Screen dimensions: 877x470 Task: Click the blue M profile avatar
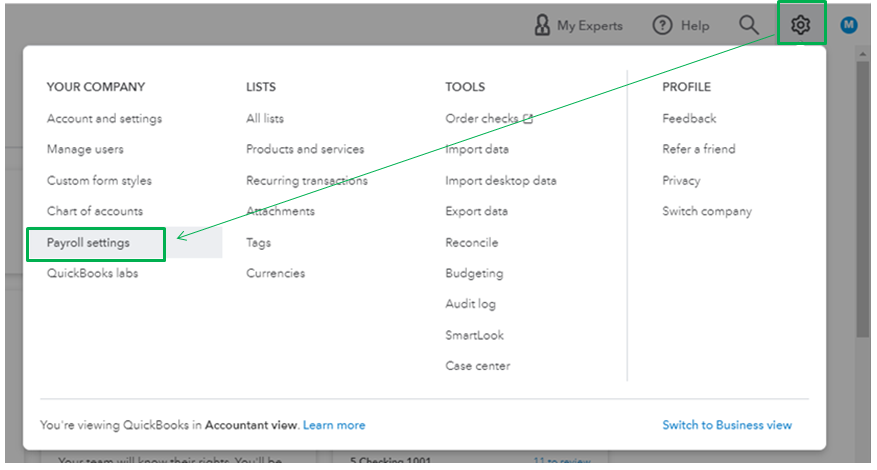[x=849, y=26]
